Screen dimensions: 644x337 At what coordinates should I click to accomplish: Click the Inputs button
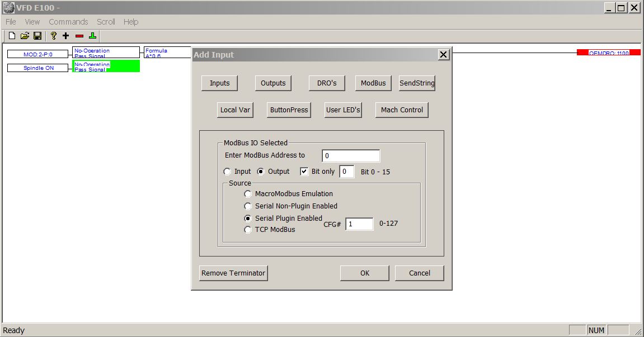pos(220,83)
